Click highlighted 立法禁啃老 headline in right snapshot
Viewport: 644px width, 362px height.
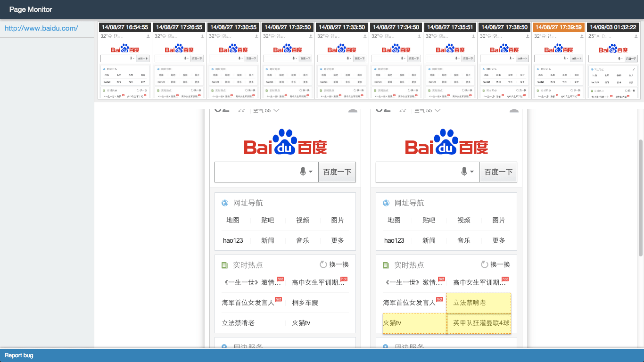coord(479,303)
